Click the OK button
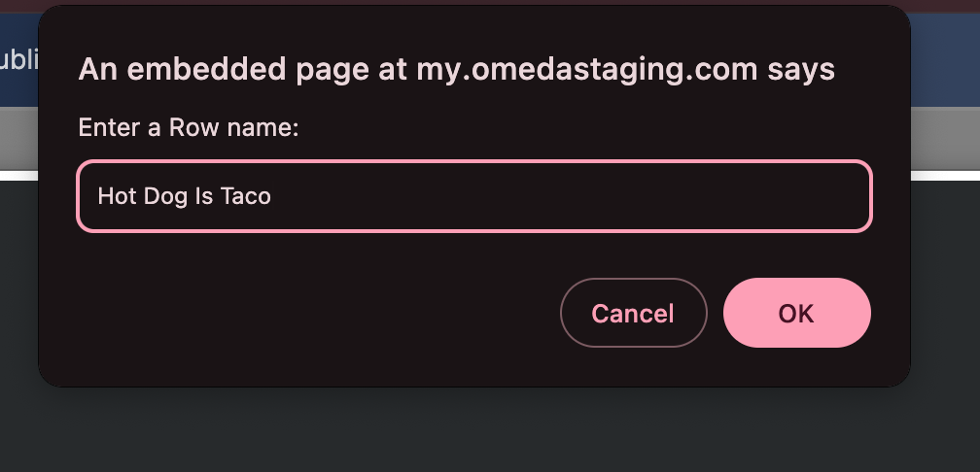 pos(796,313)
